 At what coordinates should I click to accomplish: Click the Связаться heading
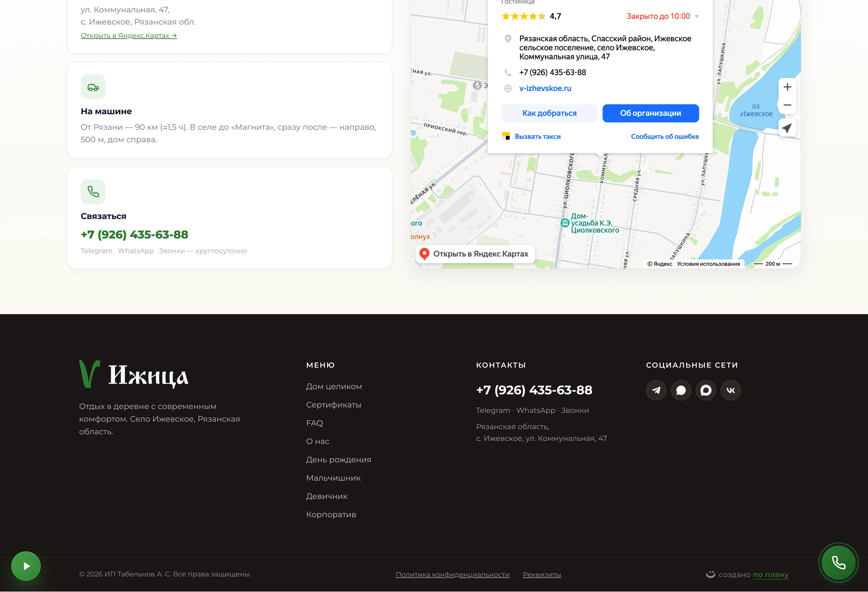(103, 216)
